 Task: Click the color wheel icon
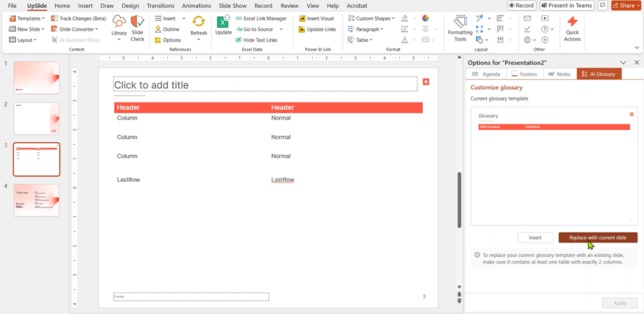425,19
